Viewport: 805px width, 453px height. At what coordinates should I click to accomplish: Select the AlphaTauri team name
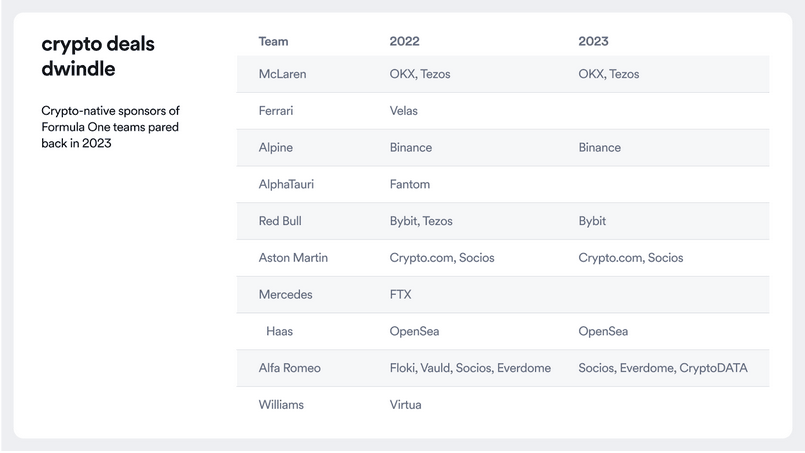pos(286,184)
